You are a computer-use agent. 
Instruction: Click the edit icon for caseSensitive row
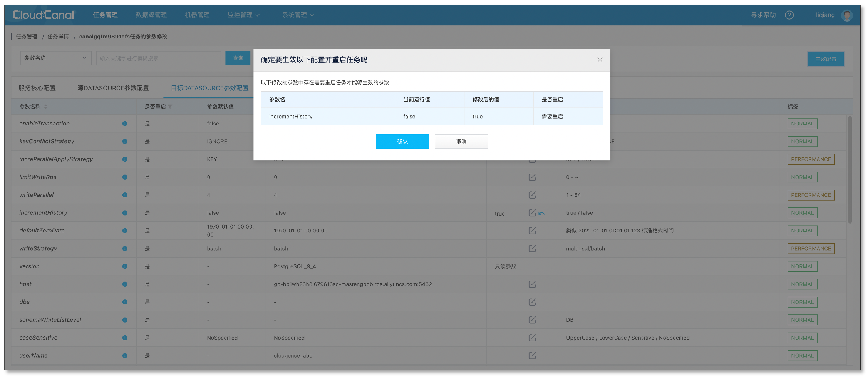(x=532, y=338)
